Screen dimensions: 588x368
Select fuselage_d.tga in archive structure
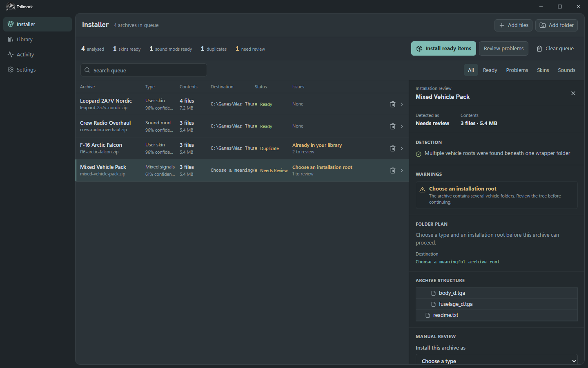(x=497, y=304)
